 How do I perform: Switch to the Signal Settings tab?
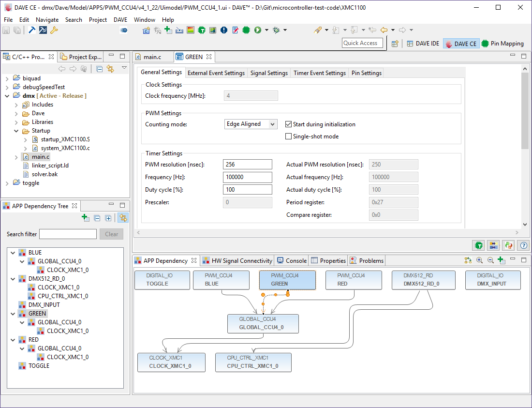[269, 73]
